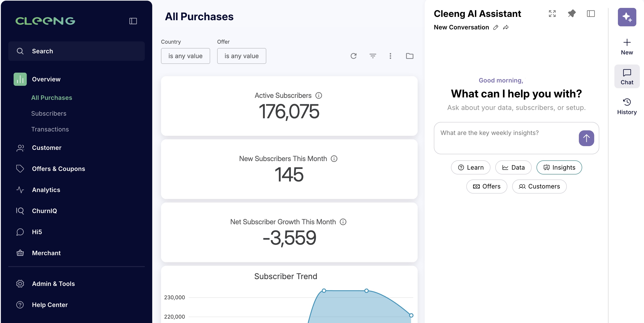The image size is (644, 323).
Task: Start a New conversation
Action: (627, 47)
